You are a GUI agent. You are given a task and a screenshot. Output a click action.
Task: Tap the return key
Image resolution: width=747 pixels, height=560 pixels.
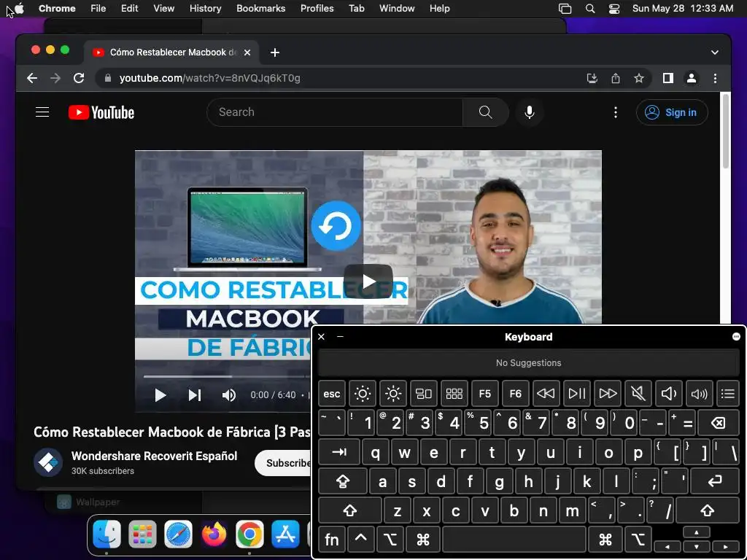pos(715,481)
